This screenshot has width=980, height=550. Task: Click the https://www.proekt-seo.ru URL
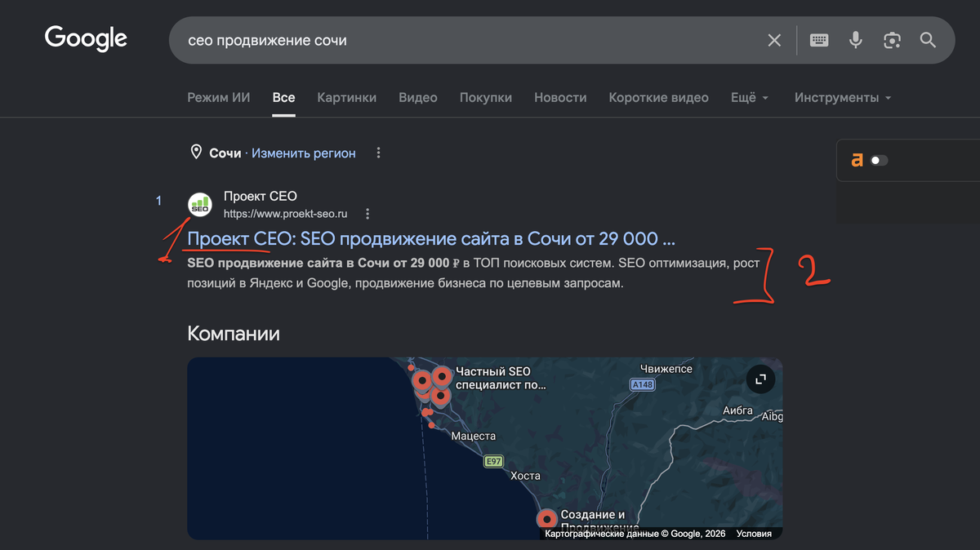286,214
